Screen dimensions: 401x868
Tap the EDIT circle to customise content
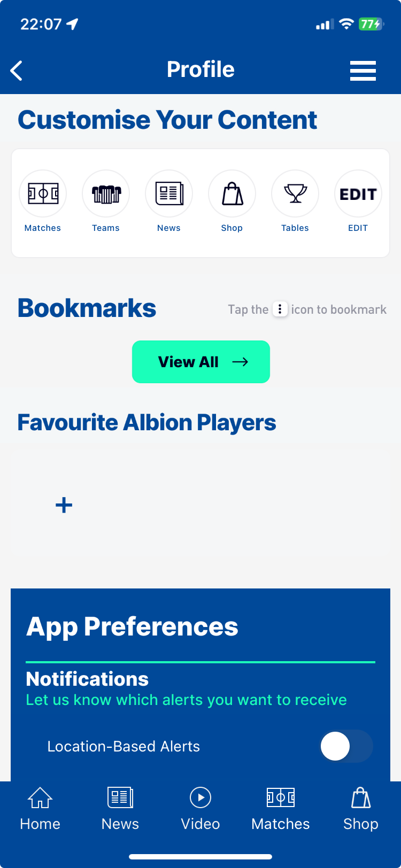pos(358,193)
